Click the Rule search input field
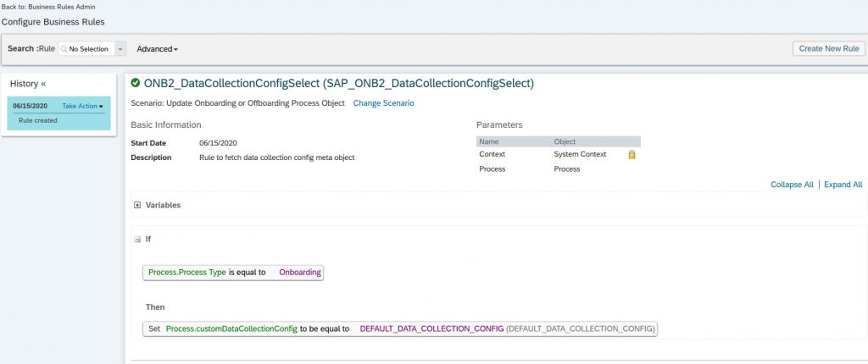 coord(92,49)
